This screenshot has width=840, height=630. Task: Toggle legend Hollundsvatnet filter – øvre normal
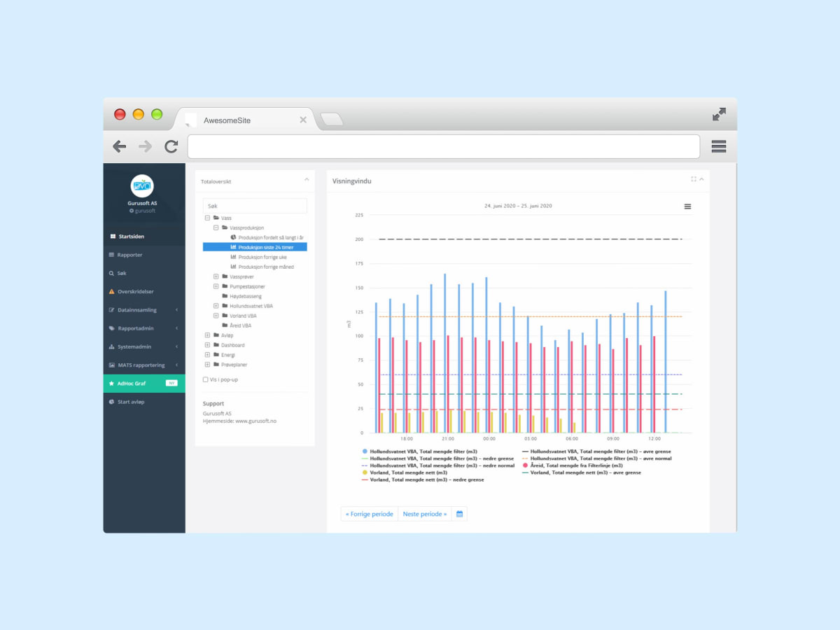596,458
